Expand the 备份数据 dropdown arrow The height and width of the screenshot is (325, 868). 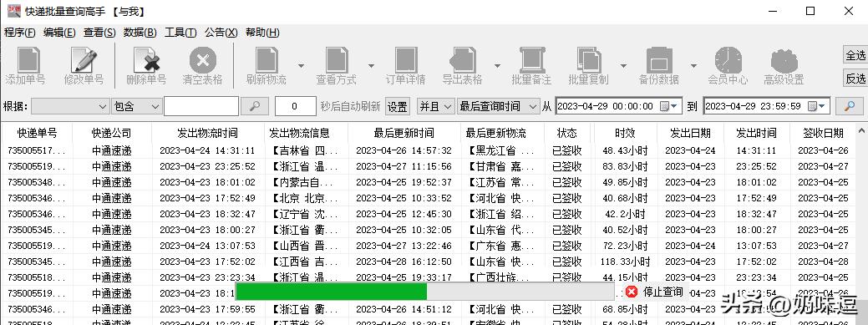click(x=693, y=65)
